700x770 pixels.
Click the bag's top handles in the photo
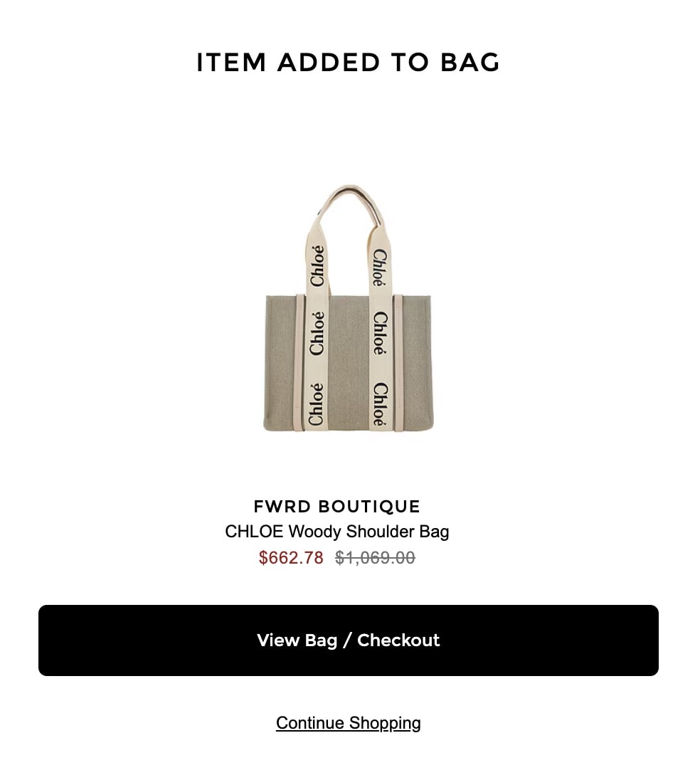point(349,206)
